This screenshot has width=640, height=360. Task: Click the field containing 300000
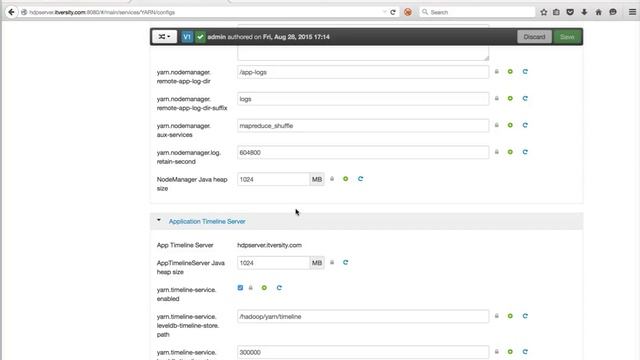point(363,352)
